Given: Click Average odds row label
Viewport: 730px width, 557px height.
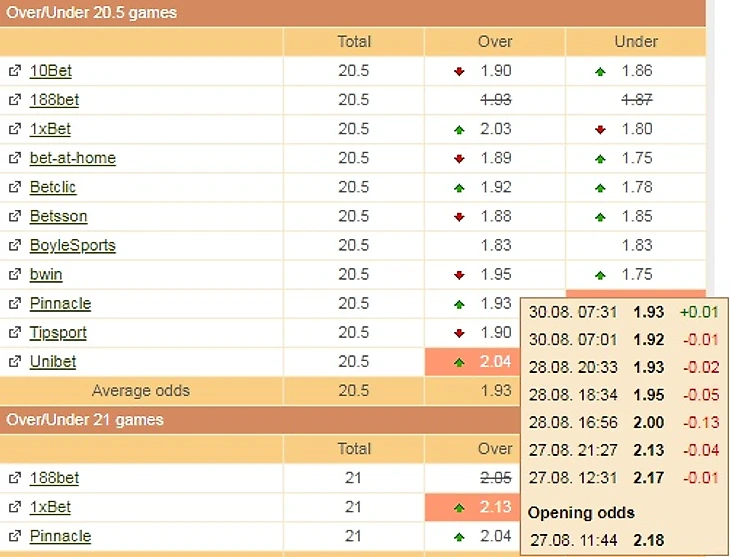Looking at the screenshot, I should click(141, 390).
